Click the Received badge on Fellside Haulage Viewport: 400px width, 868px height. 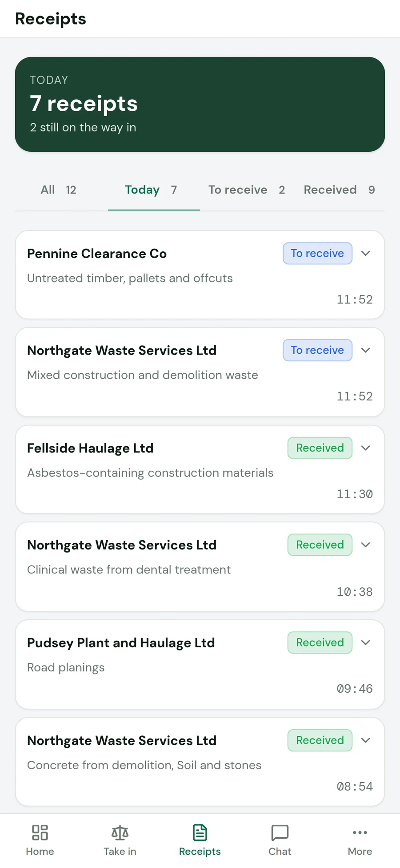tap(320, 448)
